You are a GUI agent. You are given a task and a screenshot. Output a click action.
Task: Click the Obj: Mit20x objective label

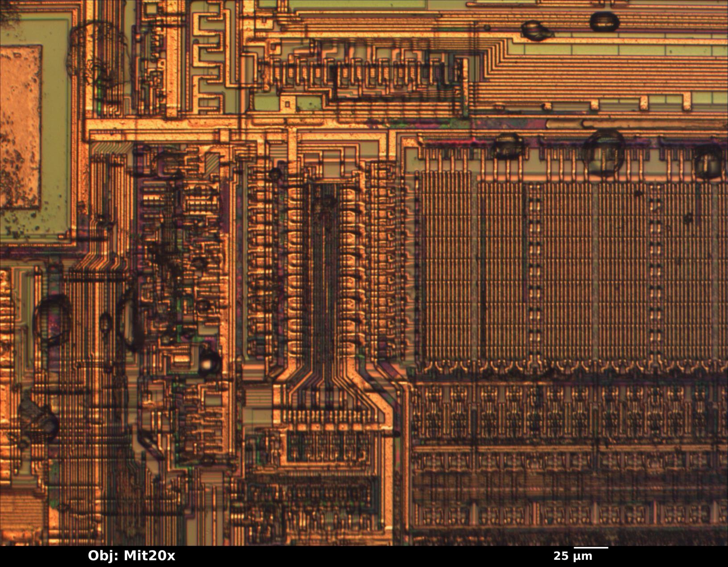pos(131,555)
